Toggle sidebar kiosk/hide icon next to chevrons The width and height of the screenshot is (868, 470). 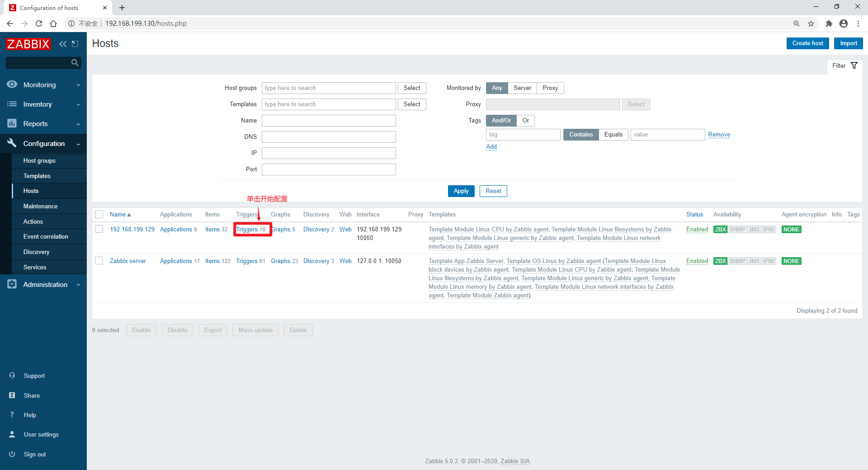[x=75, y=44]
